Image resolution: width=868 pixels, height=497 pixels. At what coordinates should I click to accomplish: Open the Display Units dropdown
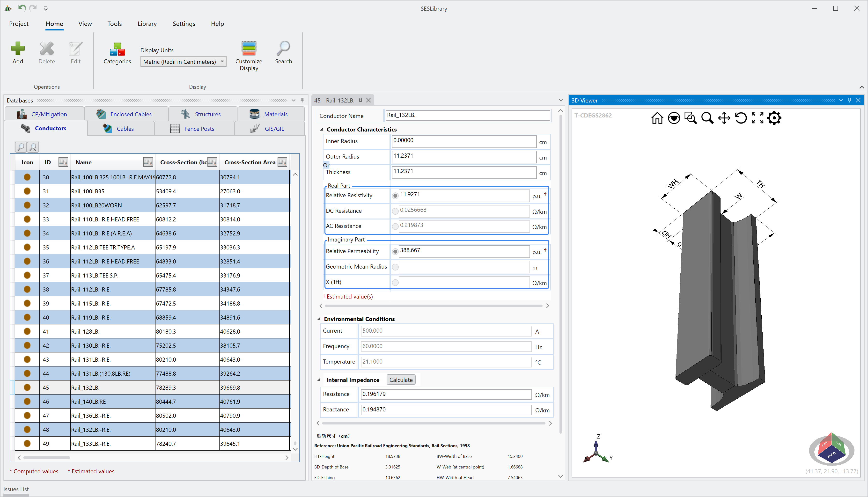(183, 62)
